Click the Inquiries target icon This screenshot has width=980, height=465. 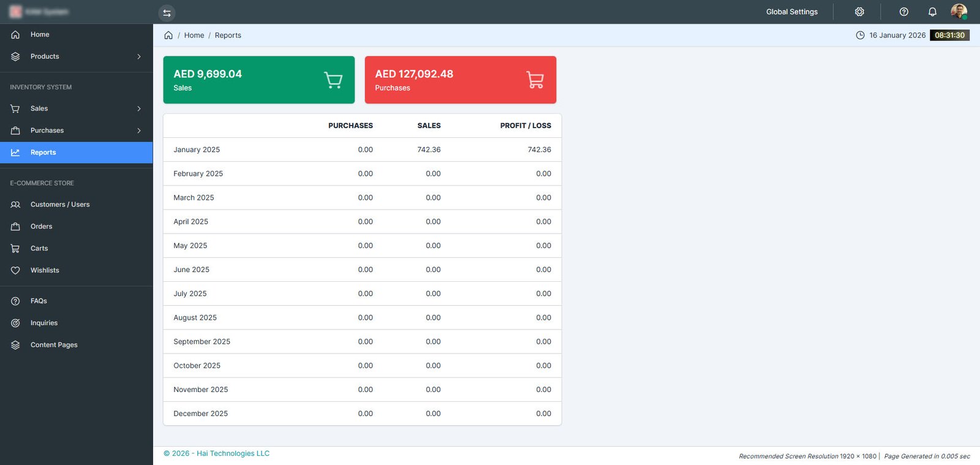click(15, 323)
